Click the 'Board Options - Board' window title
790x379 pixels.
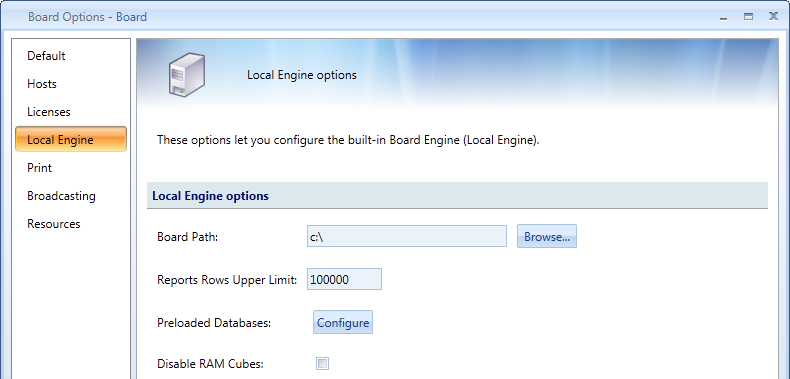tap(87, 17)
